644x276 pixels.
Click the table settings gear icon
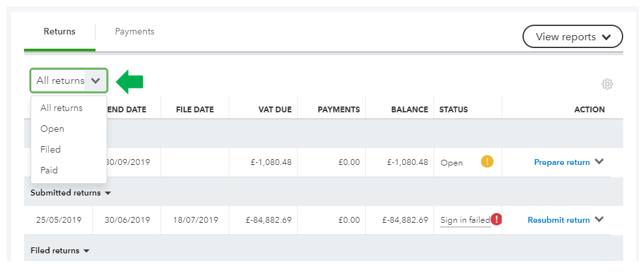coord(608,84)
